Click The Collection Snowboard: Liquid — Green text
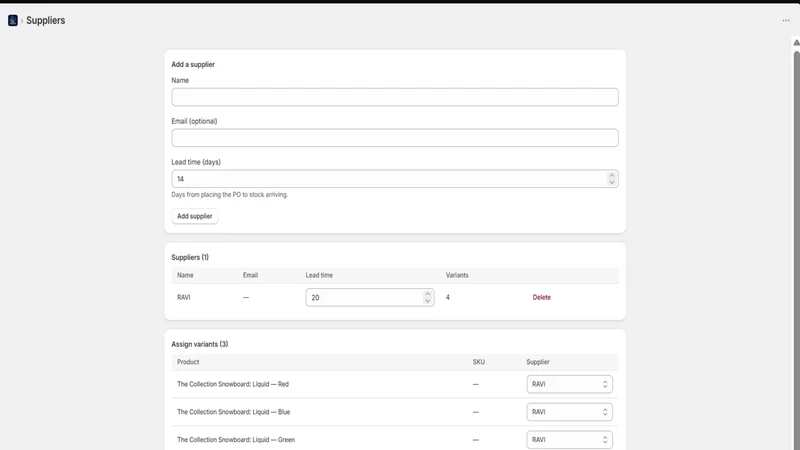Viewport: 800px width, 450px height. [x=236, y=439]
